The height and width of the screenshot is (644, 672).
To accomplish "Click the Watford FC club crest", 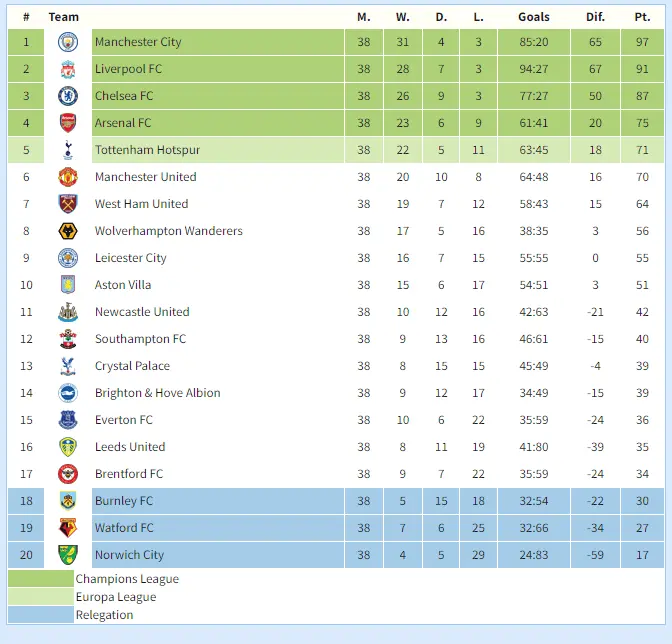I will click(67, 528).
